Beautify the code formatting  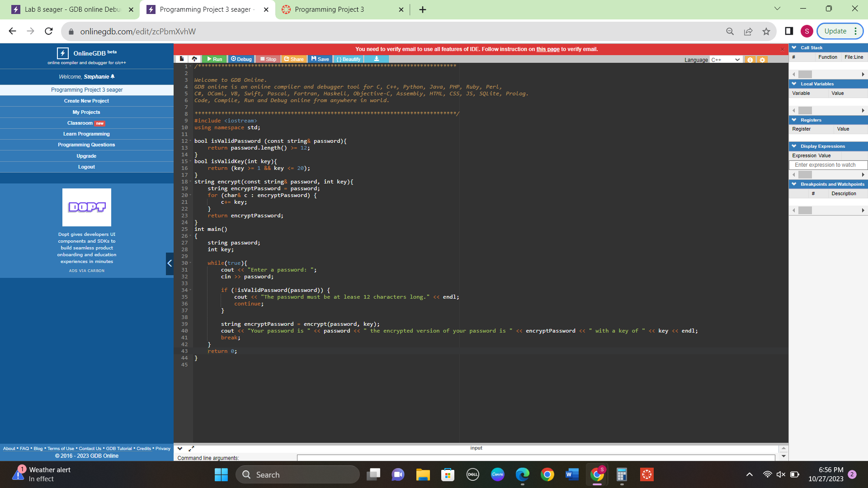coord(348,59)
